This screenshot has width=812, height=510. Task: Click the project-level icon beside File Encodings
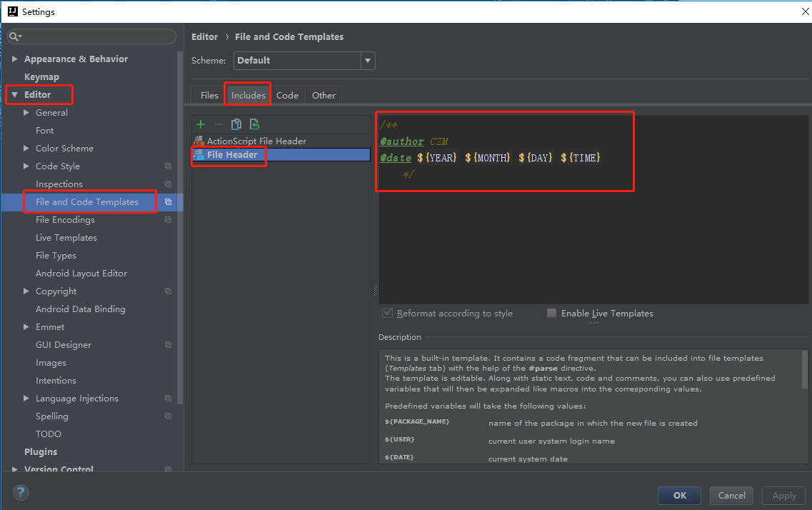169,219
